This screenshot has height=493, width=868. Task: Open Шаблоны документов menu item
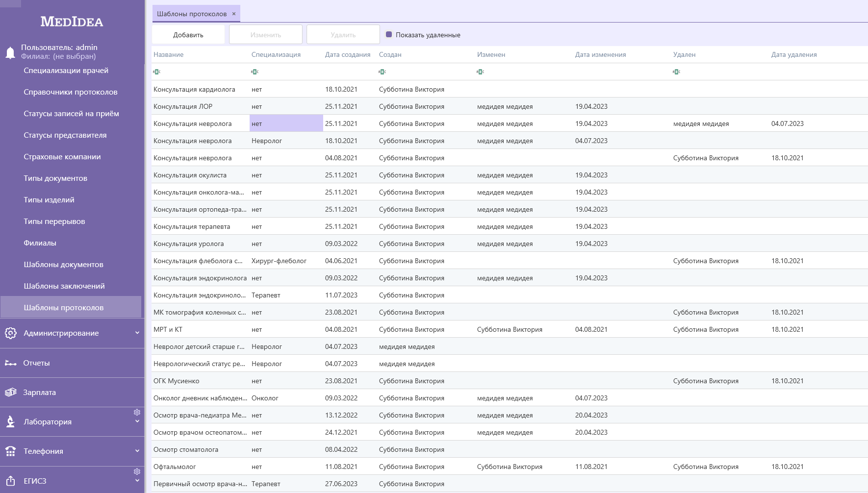pyautogui.click(x=64, y=265)
